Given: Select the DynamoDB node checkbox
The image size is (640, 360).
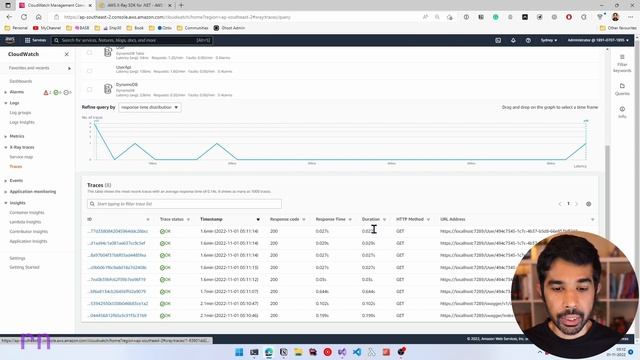Looking at the screenshot, I should 89,89.
